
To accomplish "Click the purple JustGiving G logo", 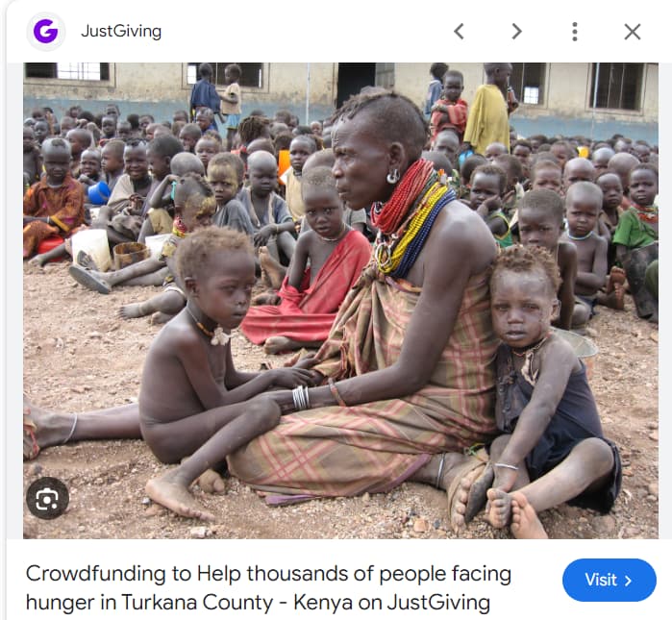I will click(x=45, y=31).
